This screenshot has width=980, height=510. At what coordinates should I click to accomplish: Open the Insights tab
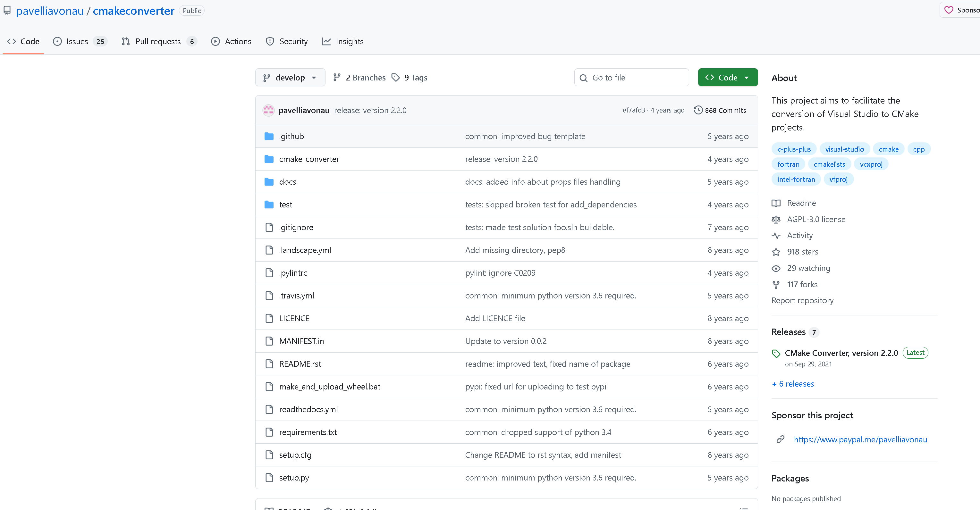(342, 41)
